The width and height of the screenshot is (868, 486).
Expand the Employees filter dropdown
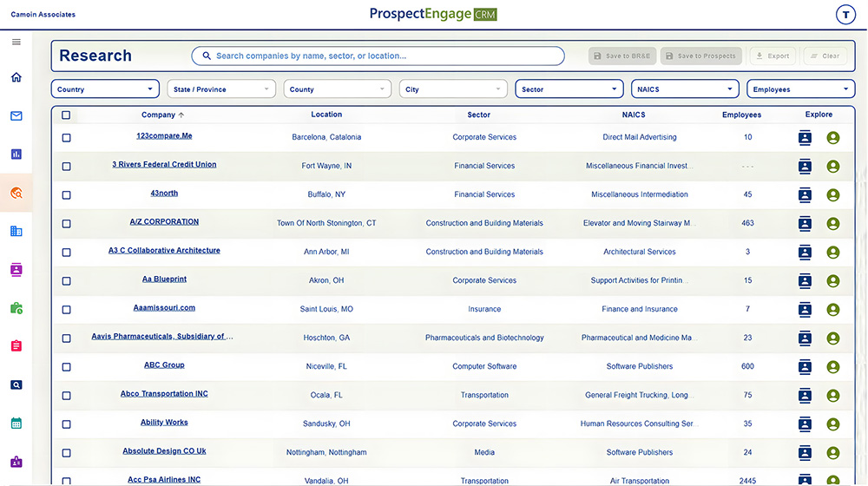(800, 89)
